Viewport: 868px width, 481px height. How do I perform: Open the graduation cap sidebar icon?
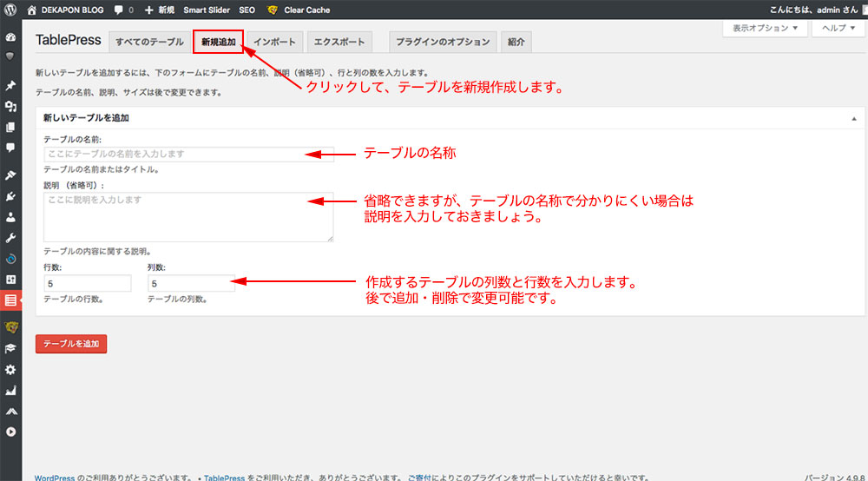pos(10,349)
